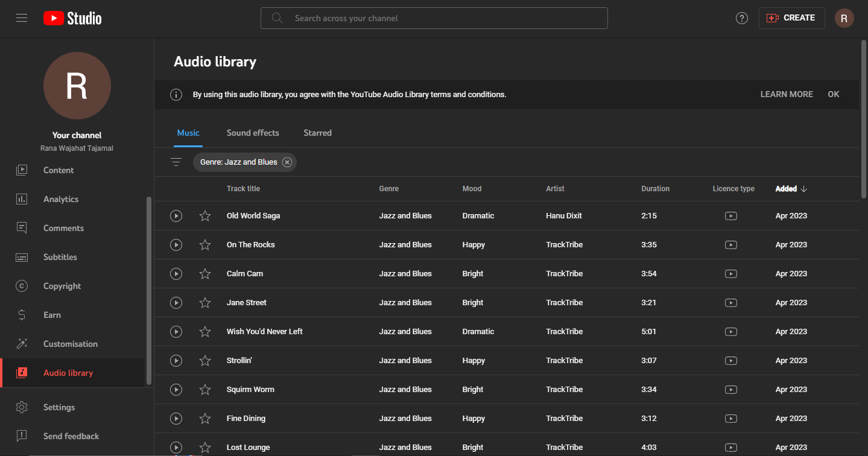
Task: Open the Help question mark icon
Action: [742, 18]
